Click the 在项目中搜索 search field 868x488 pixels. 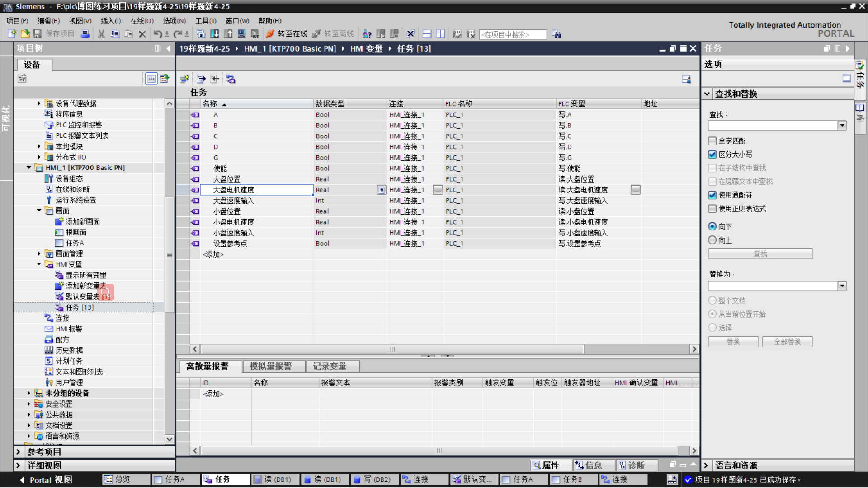pos(513,34)
